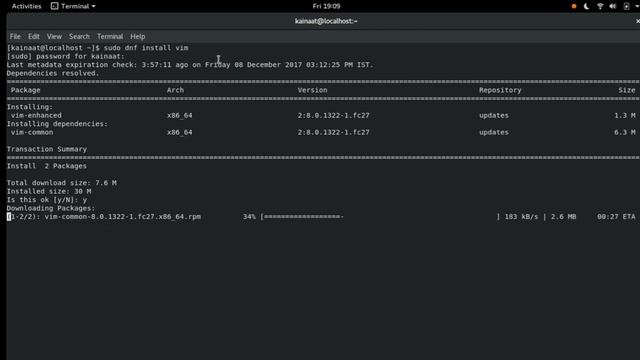Click the '00:27 ETA' value
Viewport: 640px width, 360px height.
click(x=616, y=217)
